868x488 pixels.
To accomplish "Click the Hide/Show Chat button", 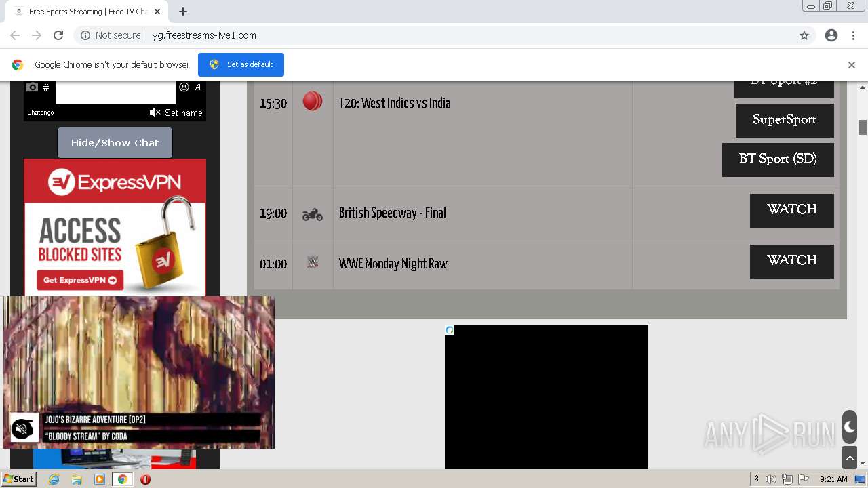I will (x=115, y=142).
